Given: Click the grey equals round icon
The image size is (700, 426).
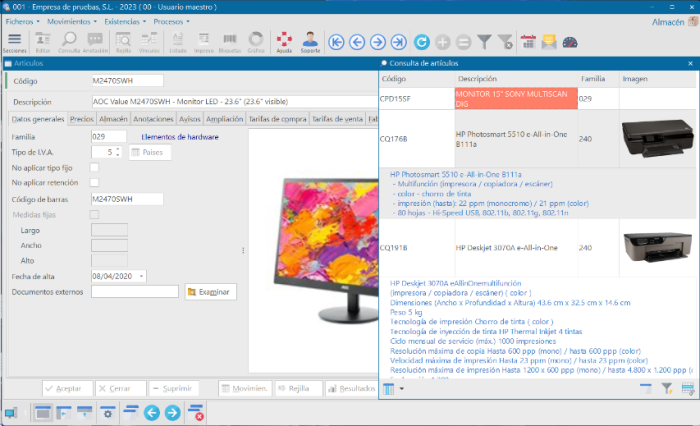Looking at the screenshot, I should pos(463,42).
